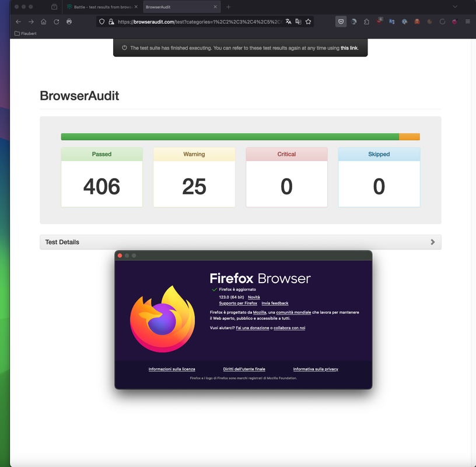
Task: Close the BrowserAudit tab
Action: point(215,6)
